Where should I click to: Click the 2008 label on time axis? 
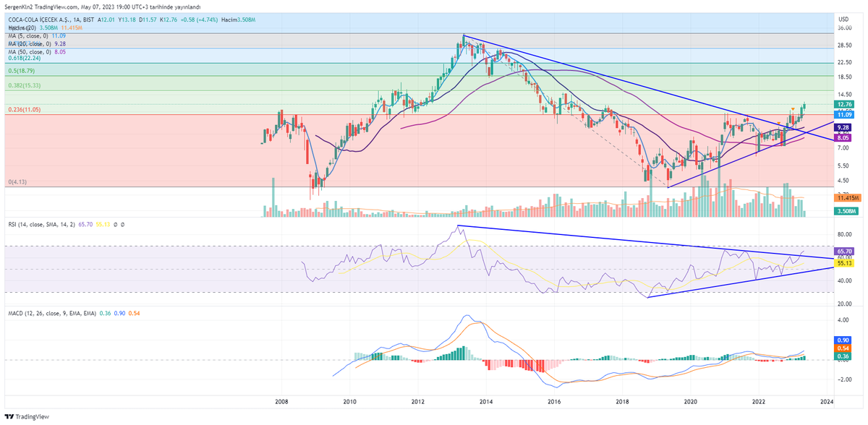[281, 400]
